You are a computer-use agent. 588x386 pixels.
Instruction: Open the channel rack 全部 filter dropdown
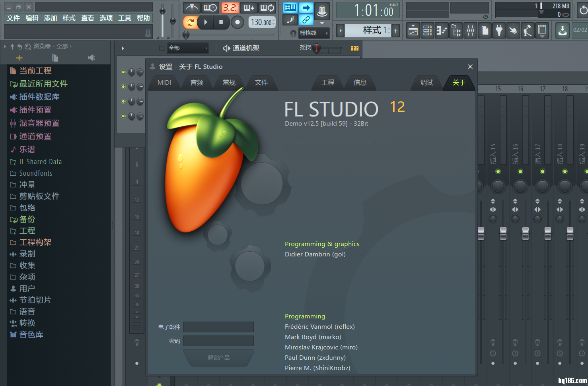(187, 48)
